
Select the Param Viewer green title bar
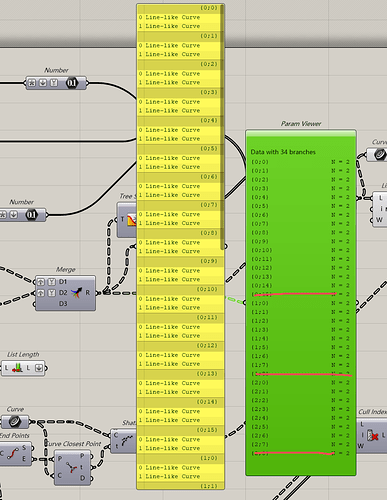coord(301,134)
